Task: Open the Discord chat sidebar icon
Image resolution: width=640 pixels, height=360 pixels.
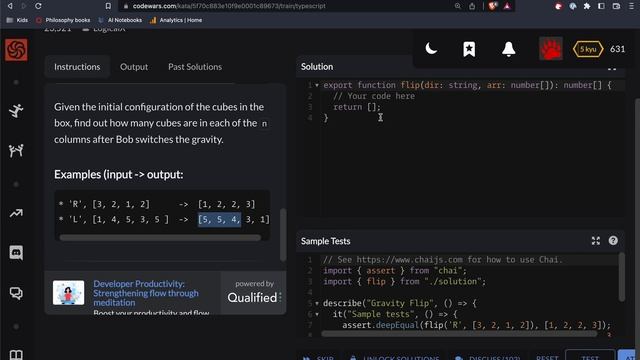Action: 16,253
